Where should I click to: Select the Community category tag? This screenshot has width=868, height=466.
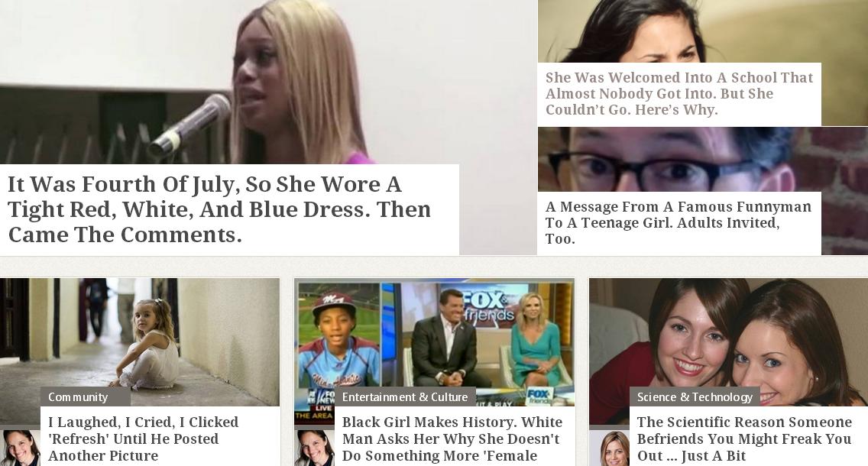78,396
